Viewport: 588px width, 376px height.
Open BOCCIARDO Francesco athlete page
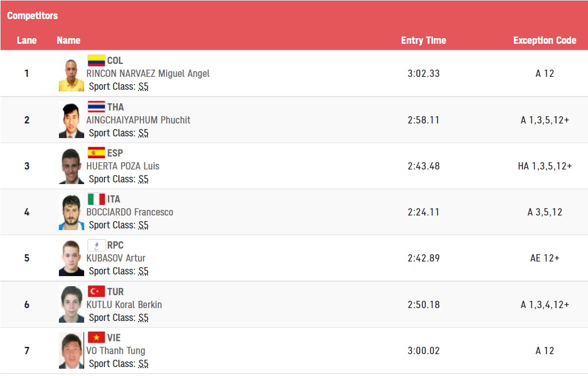point(130,212)
